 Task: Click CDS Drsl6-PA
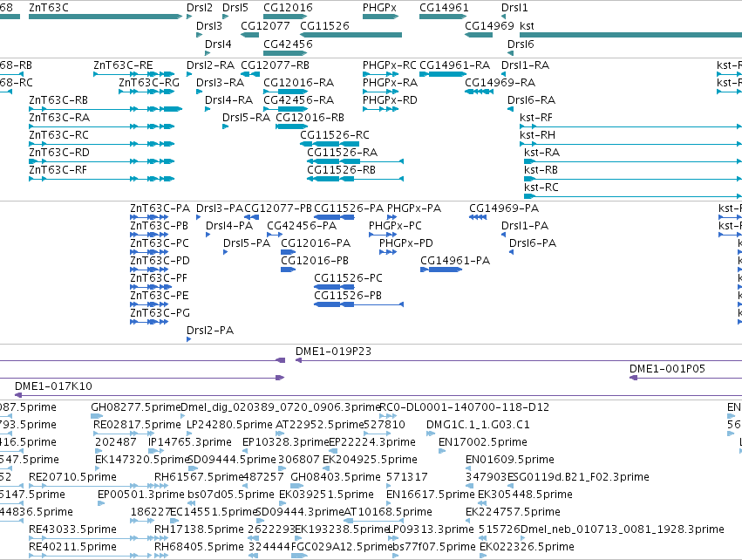(x=533, y=243)
